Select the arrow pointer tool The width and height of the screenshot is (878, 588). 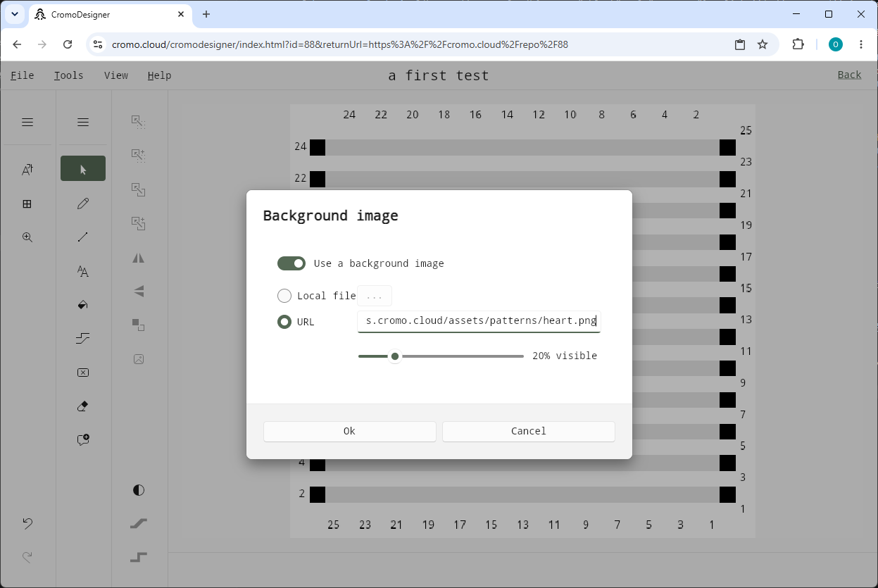(x=83, y=168)
